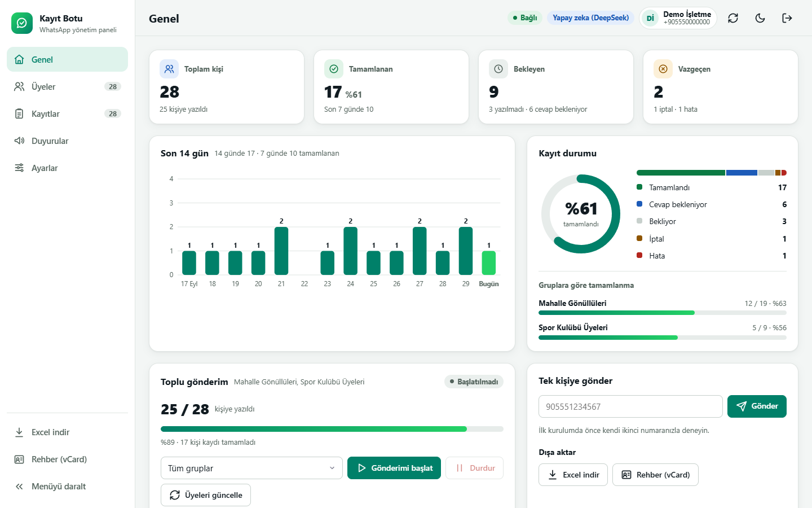Open Duyurular from the sidebar

pyautogui.click(x=67, y=141)
